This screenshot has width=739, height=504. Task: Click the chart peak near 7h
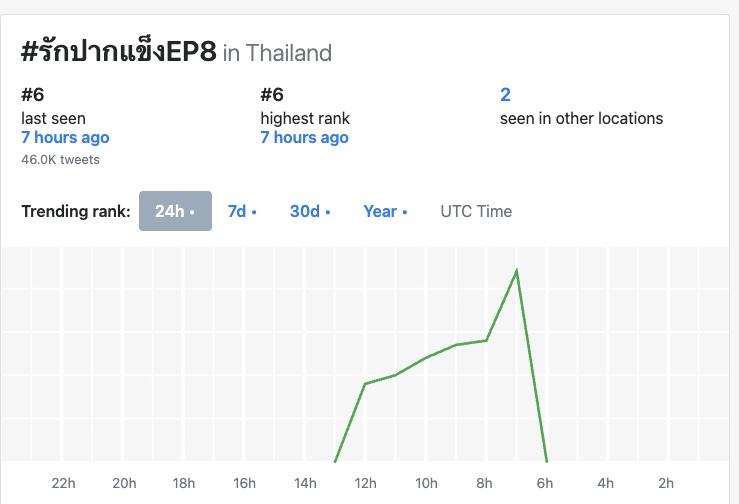(x=516, y=270)
